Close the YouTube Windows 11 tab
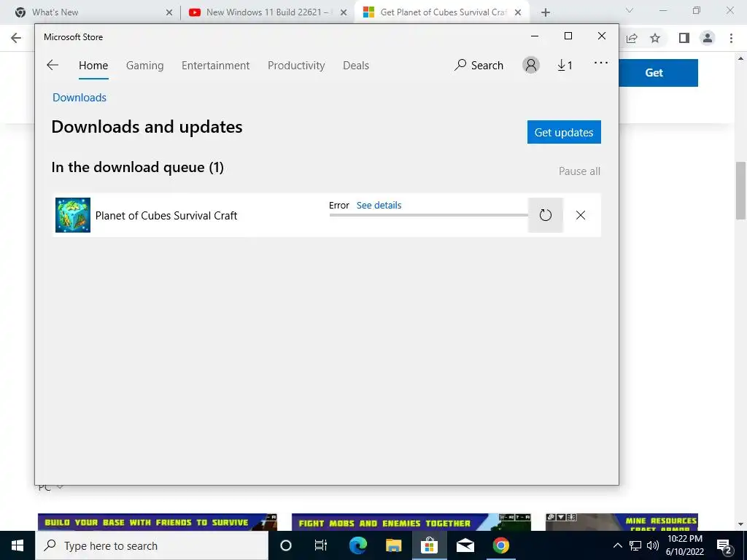The width and height of the screenshot is (747, 560). (x=344, y=12)
